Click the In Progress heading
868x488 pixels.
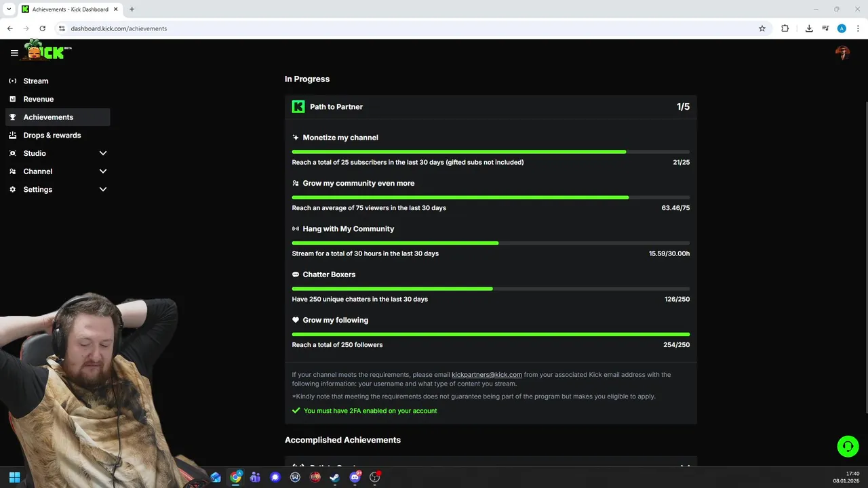(x=307, y=79)
